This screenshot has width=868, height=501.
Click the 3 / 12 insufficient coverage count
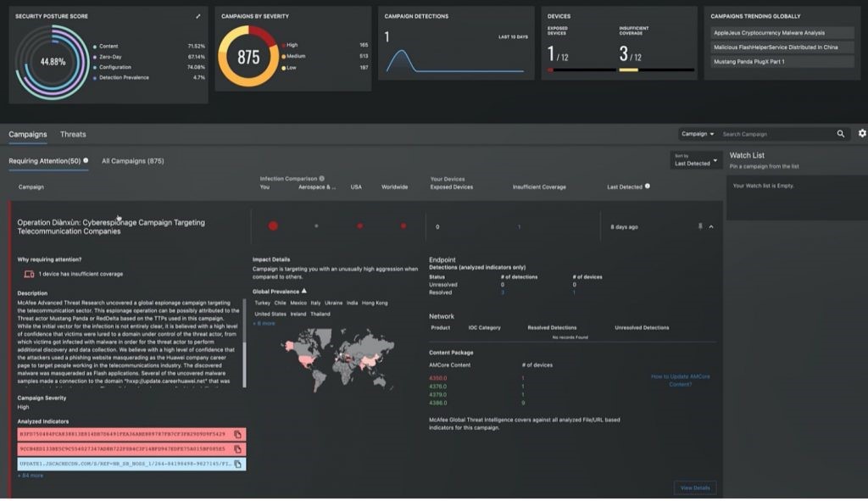[631, 54]
